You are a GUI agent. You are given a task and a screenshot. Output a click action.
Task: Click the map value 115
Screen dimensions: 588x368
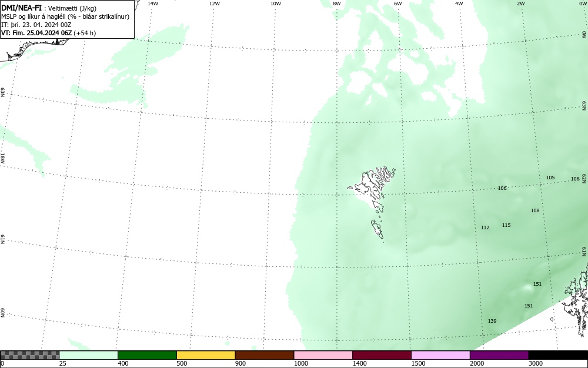click(506, 225)
